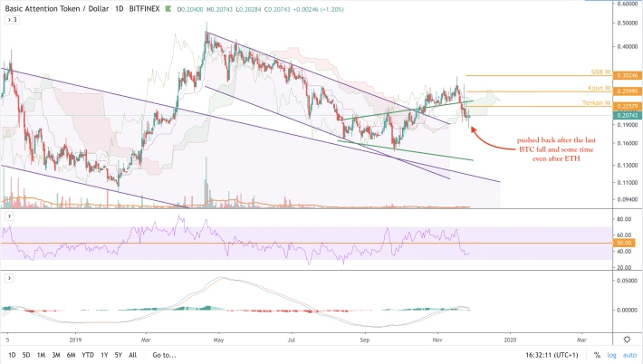This screenshot has width=643, height=364.
Task: Select the 1M time range
Action: (x=41, y=355)
